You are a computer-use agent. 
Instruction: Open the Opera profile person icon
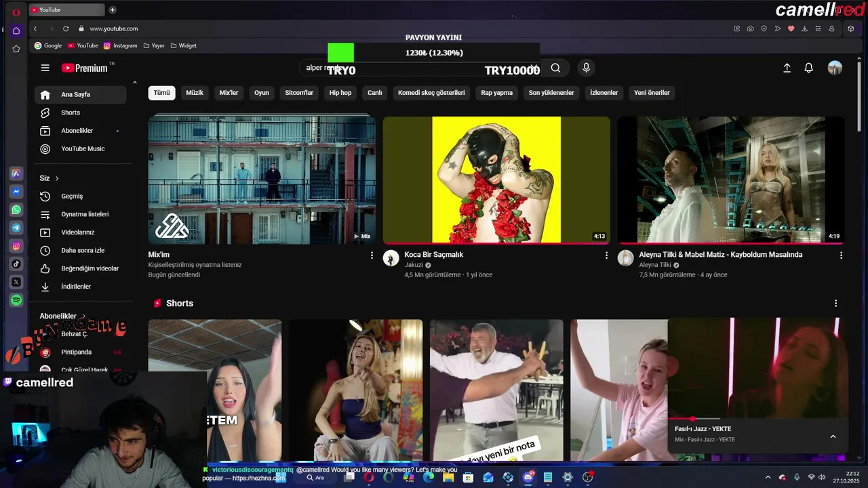point(831,28)
